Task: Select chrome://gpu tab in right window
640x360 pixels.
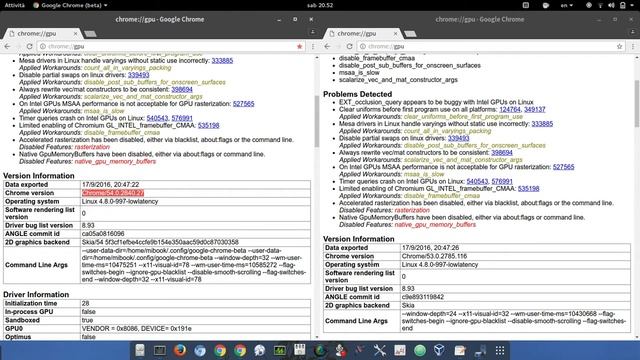Action: (362, 33)
